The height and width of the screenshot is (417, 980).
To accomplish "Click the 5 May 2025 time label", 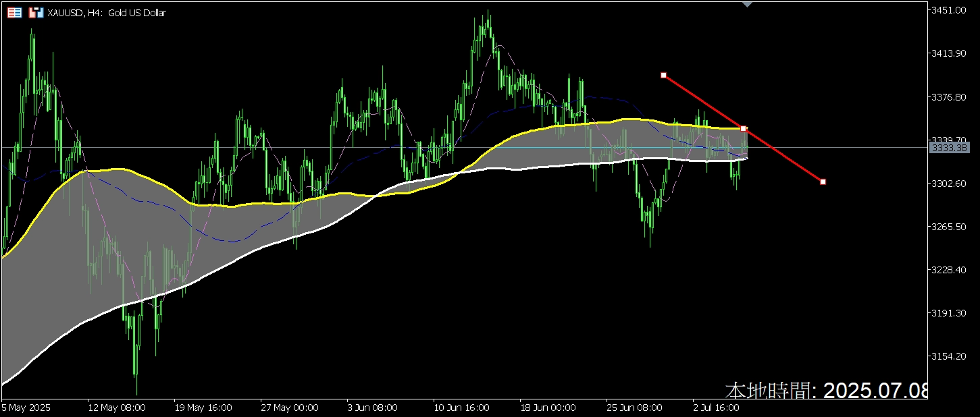I will 26,408.
